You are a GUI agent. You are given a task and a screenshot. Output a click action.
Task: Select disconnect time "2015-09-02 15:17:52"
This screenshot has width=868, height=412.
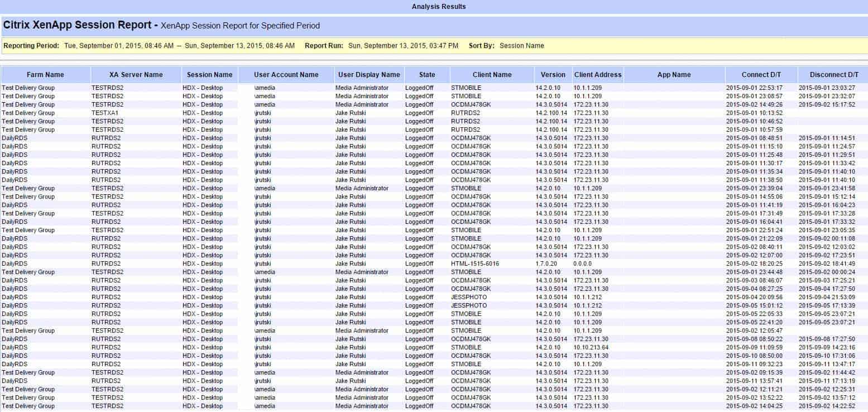click(827, 104)
